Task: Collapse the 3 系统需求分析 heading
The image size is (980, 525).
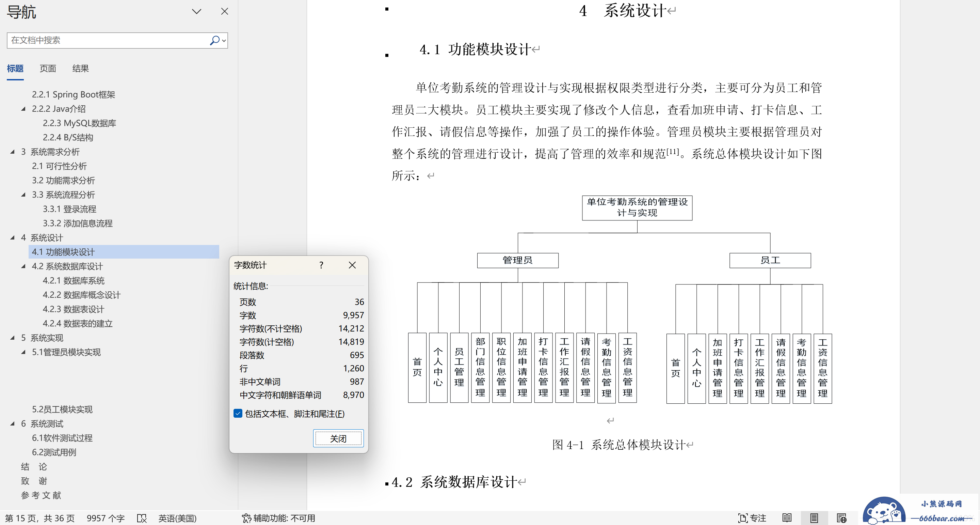Action: coord(13,152)
